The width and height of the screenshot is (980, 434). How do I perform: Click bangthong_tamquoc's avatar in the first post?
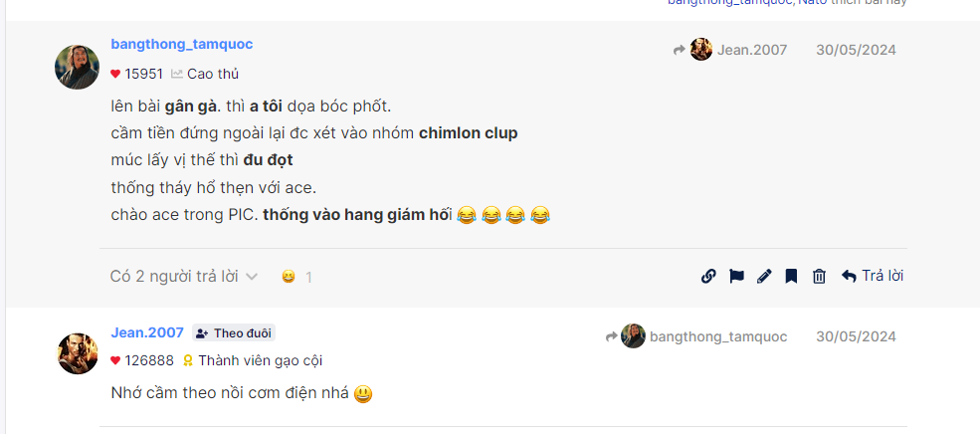point(77,67)
